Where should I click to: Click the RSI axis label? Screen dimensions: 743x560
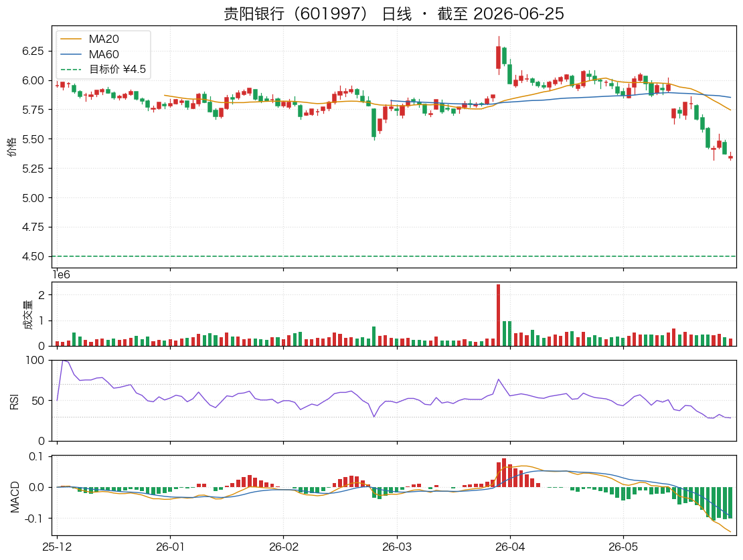(x=14, y=401)
